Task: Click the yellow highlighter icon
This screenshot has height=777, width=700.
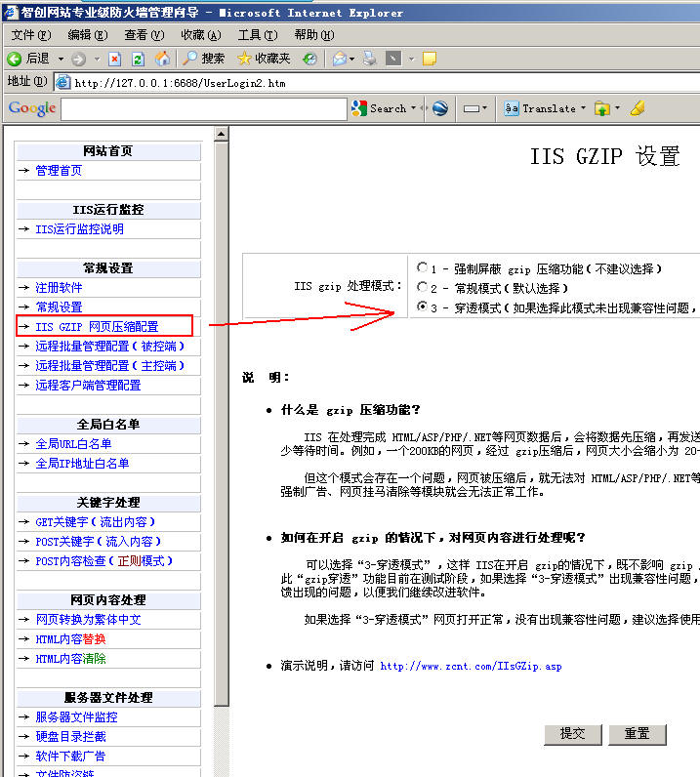Action: point(638,108)
